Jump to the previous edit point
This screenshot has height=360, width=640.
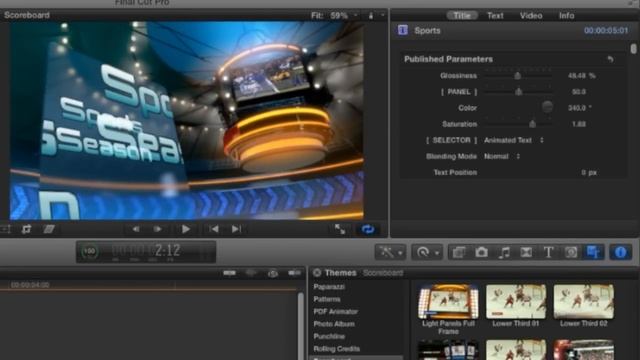pos(214,229)
